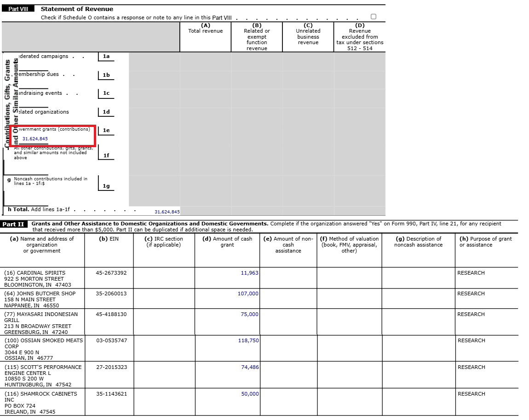Click the government grants value 31,624,845
The image size is (529, 420).
tap(35, 138)
